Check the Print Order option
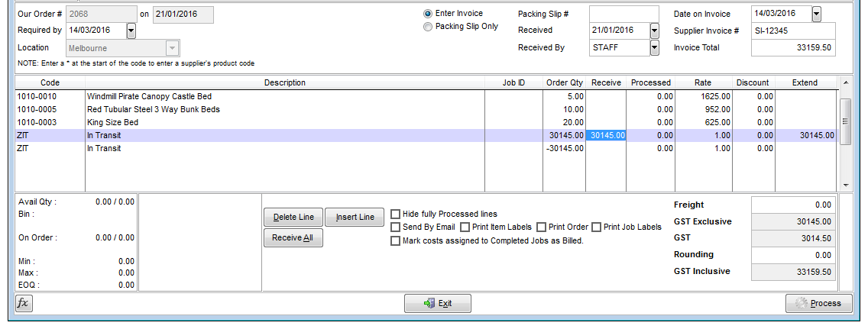The height and width of the screenshot is (329, 868). coord(542,227)
